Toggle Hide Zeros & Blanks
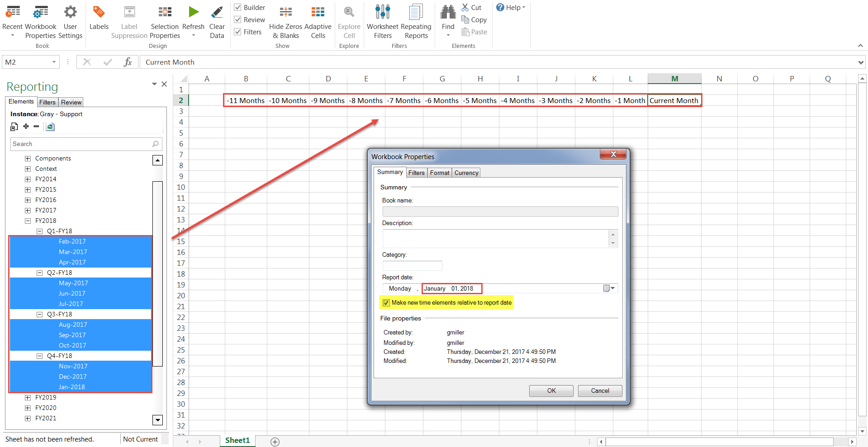868x447 pixels. (x=285, y=22)
